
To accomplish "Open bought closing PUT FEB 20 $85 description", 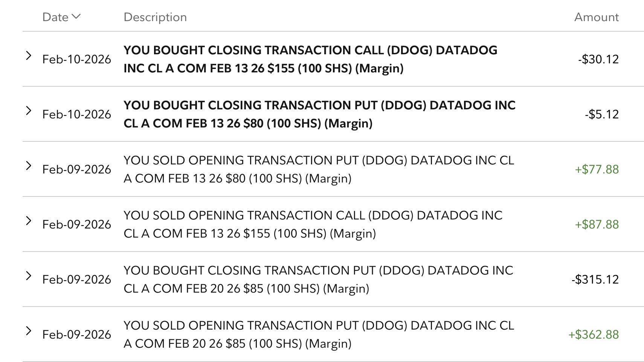I will point(318,279).
